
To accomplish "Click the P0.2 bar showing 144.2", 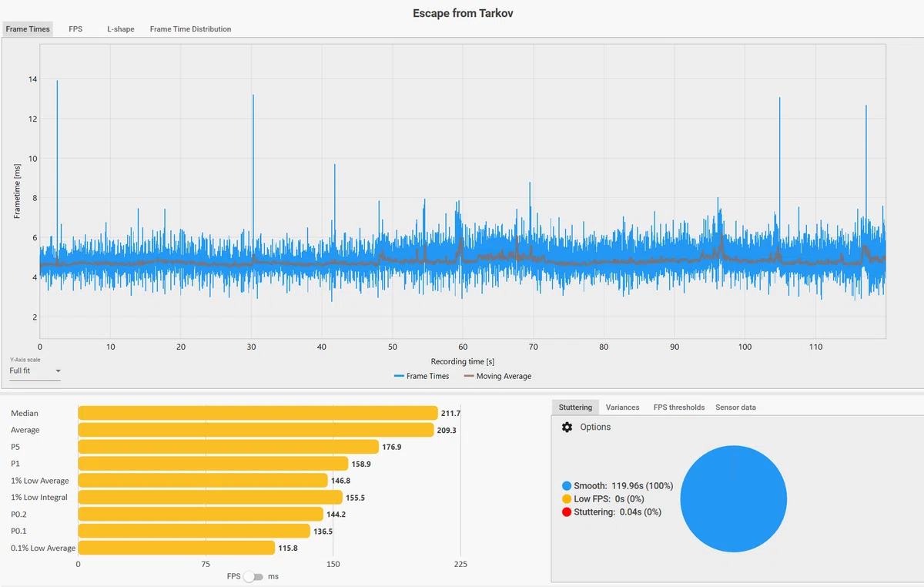I will click(201, 515).
